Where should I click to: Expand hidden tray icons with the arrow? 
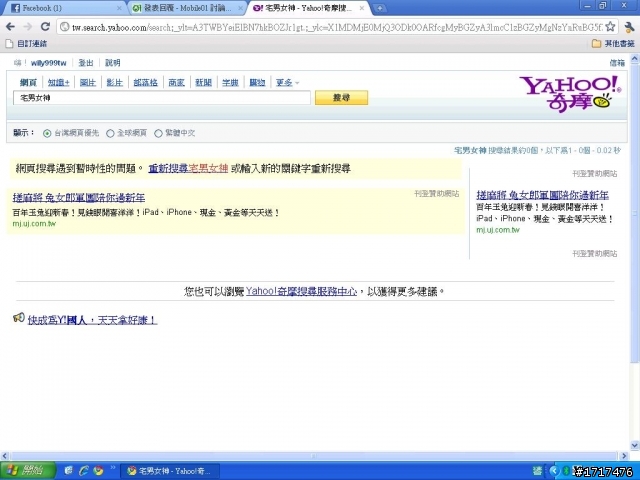[554, 471]
